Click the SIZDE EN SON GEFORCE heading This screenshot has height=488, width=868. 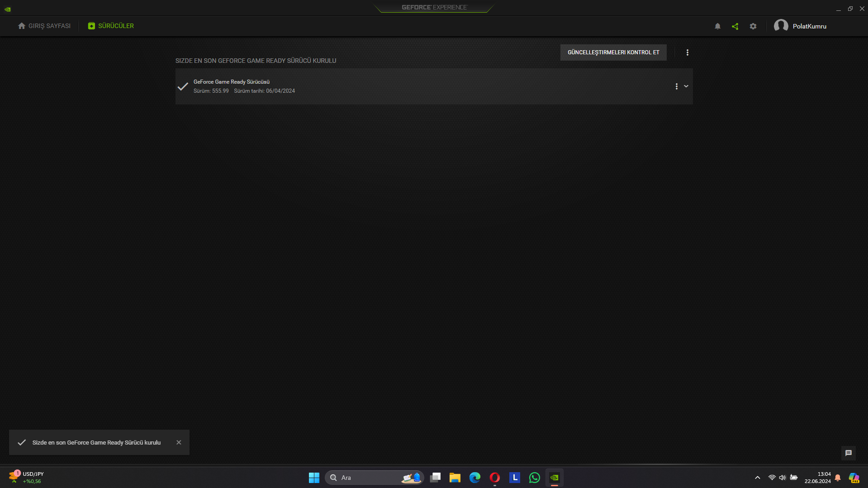pos(256,61)
